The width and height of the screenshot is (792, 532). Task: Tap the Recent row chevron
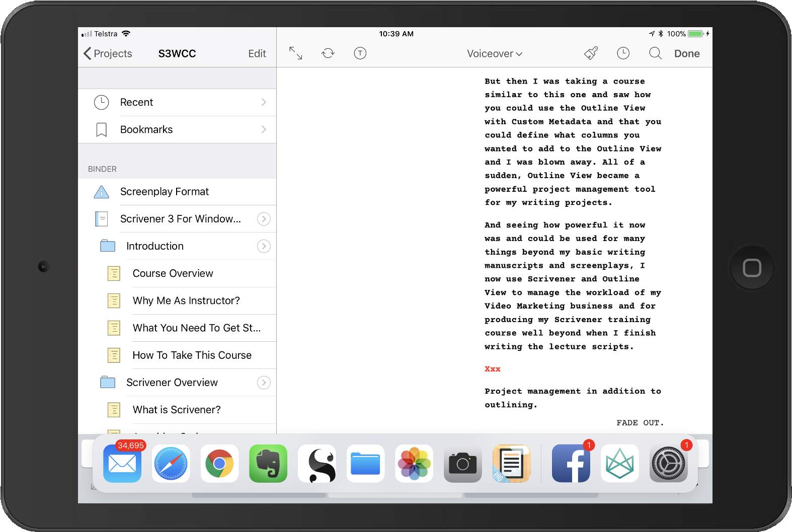(264, 102)
